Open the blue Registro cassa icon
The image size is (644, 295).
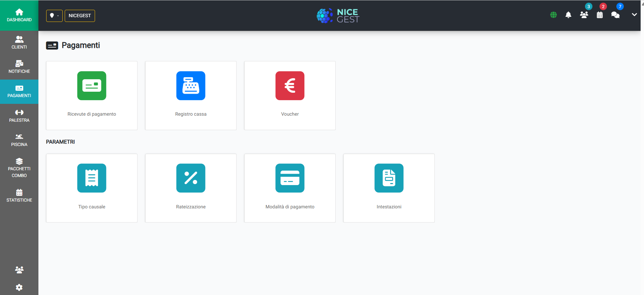point(191,86)
